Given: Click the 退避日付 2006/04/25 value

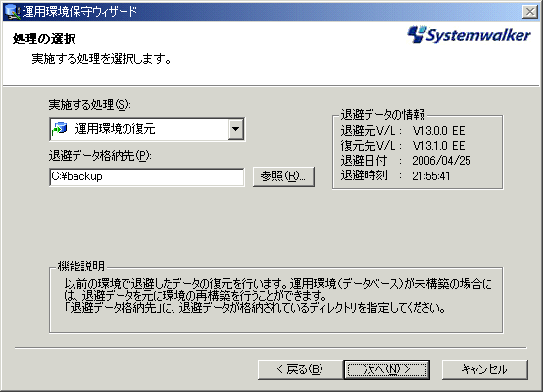Looking at the screenshot, I should (x=441, y=161).
